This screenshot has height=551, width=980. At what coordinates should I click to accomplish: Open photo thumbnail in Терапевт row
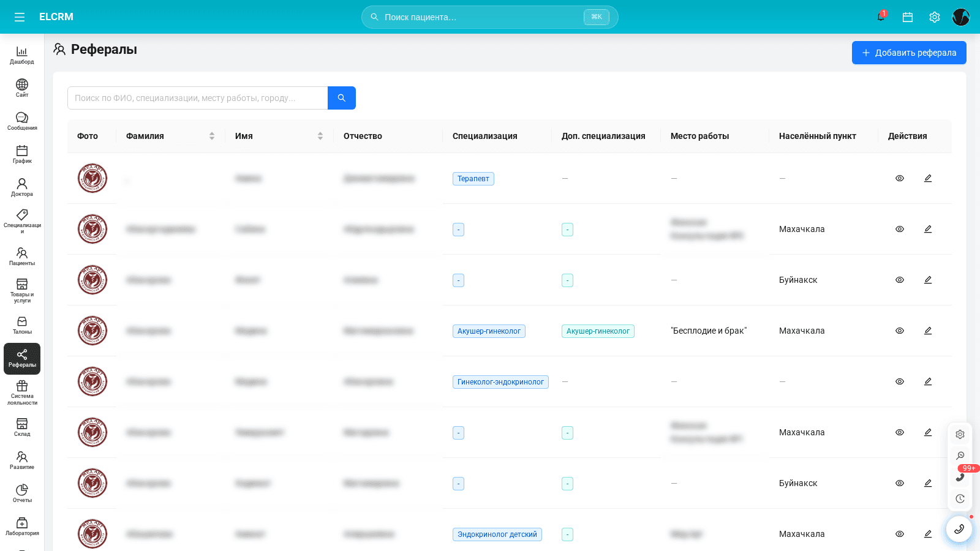coord(92,178)
